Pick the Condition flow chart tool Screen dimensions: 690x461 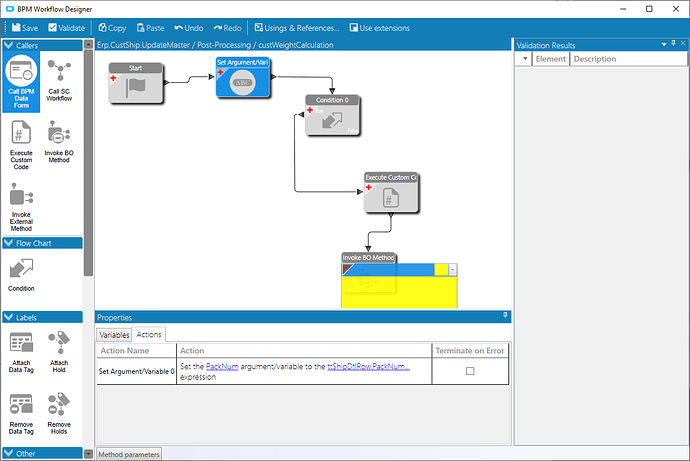coord(21,276)
